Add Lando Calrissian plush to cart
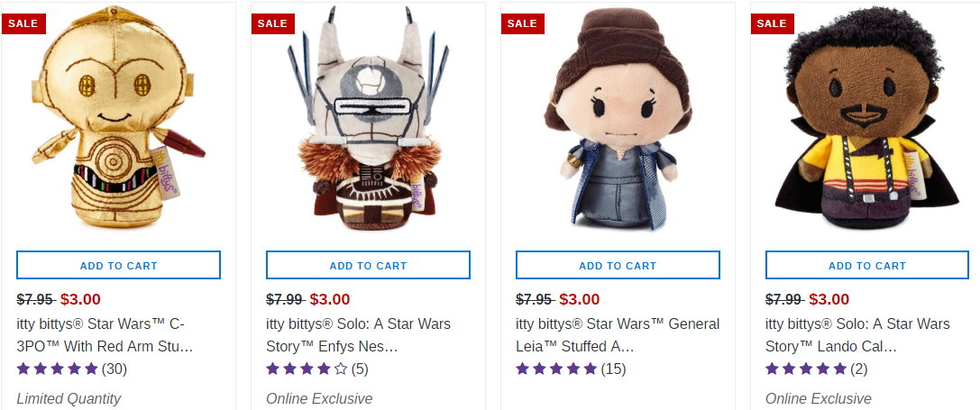The image size is (980, 410). (x=867, y=265)
